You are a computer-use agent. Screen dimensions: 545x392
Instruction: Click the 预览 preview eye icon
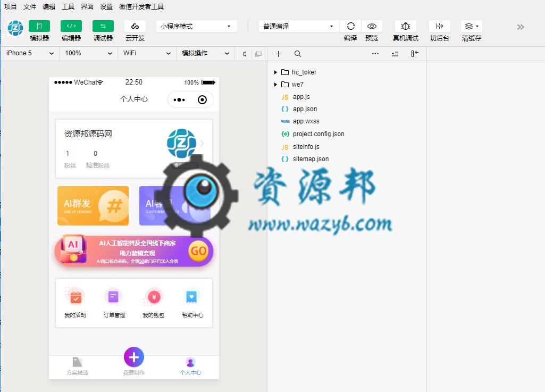372,26
